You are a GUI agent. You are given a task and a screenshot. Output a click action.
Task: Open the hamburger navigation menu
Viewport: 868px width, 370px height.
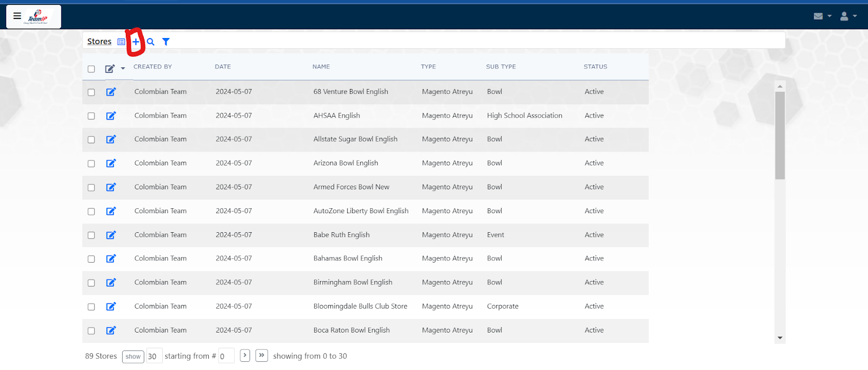point(17,16)
